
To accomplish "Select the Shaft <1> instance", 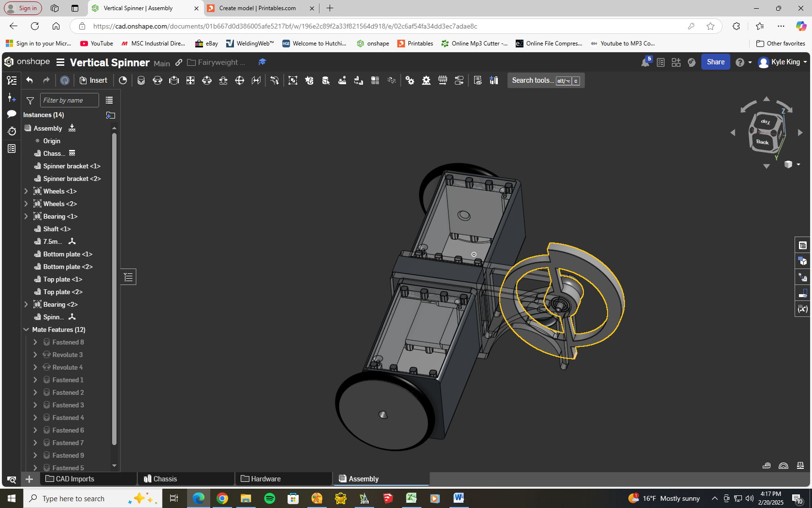I will click(57, 229).
